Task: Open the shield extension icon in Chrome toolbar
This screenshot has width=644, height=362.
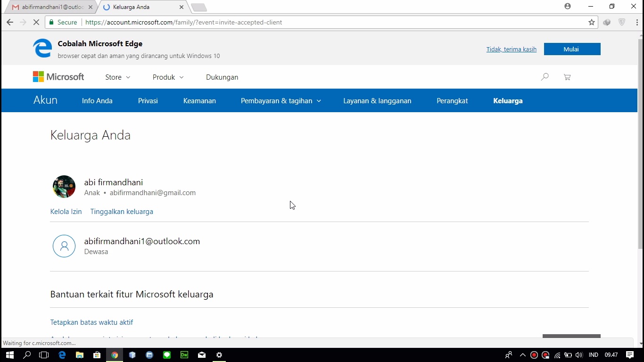Action: pyautogui.click(x=622, y=22)
